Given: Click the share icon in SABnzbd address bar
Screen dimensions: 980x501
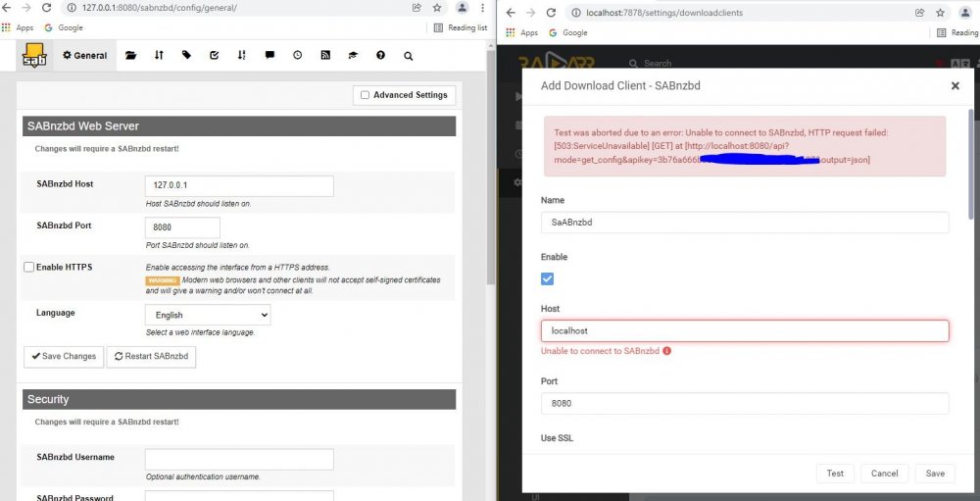Looking at the screenshot, I should click(x=416, y=8).
